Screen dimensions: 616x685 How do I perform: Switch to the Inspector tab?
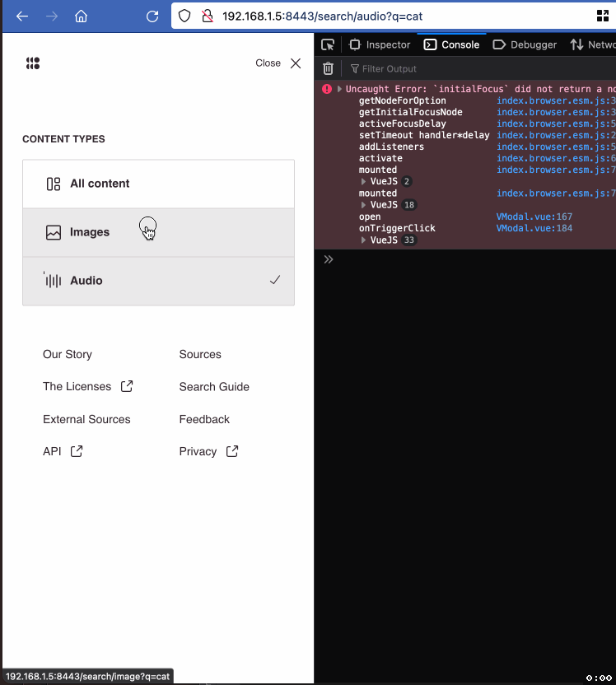pos(380,44)
